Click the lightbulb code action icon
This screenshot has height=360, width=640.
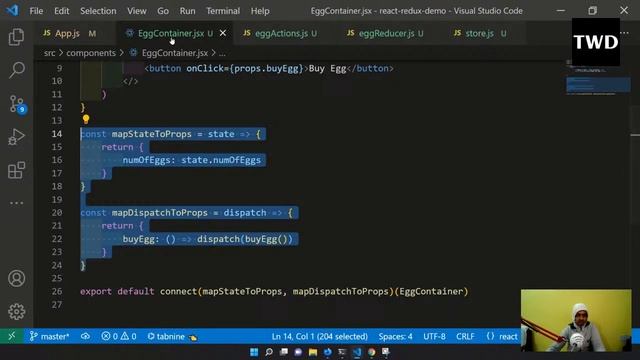[x=86, y=119]
